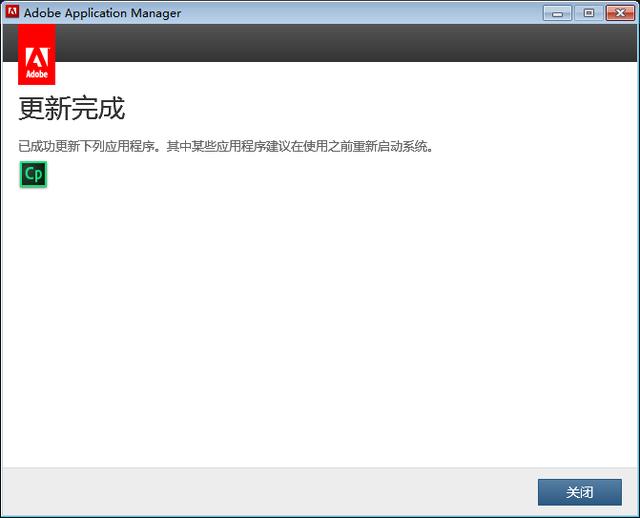640x518 pixels.
Task: Click the 更新完成 heading
Action: [x=71, y=108]
